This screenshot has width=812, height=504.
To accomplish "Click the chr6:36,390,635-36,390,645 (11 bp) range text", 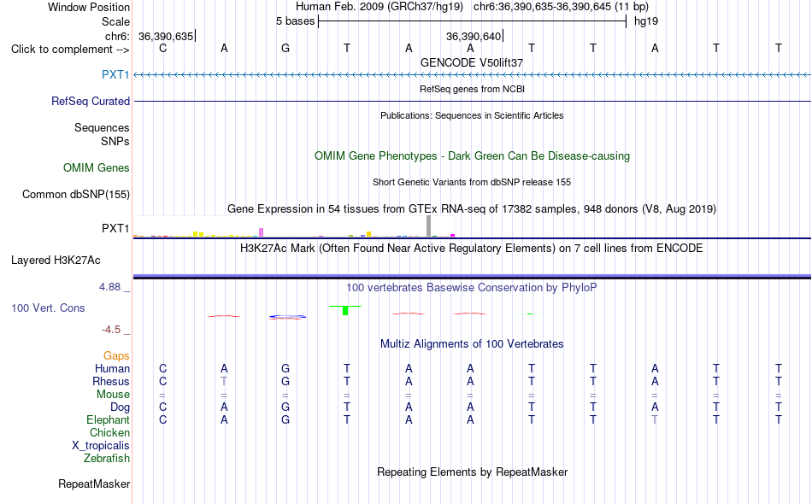I will coord(561,7).
